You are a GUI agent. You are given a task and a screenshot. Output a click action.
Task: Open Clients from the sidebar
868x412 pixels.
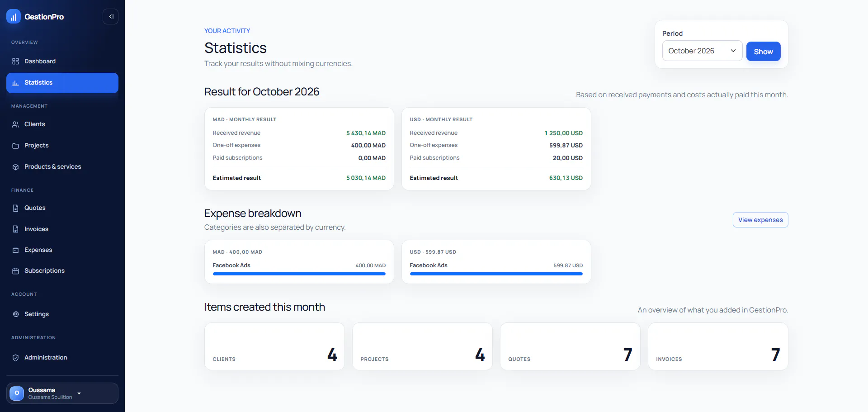click(x=62, y=124)
